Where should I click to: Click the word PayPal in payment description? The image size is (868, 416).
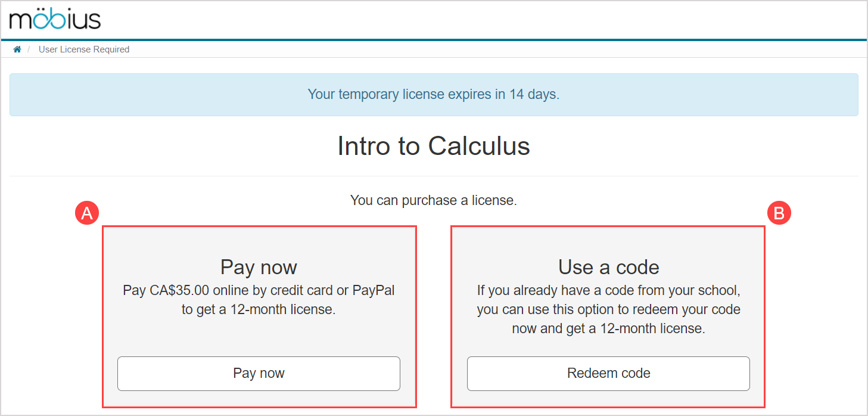point(374,291)
